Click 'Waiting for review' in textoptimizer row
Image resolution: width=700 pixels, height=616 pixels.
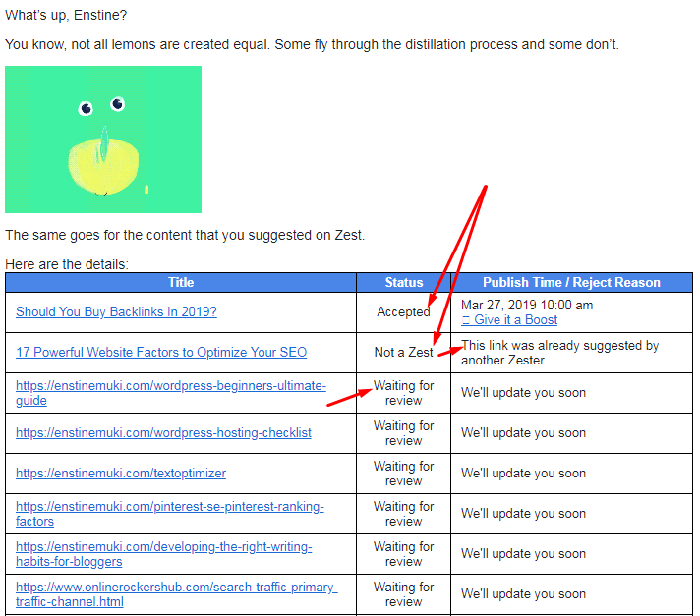pos(403,473)
